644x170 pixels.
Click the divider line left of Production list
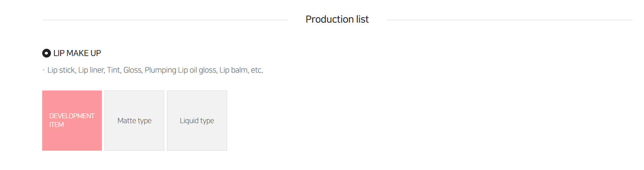coord(165,20)
